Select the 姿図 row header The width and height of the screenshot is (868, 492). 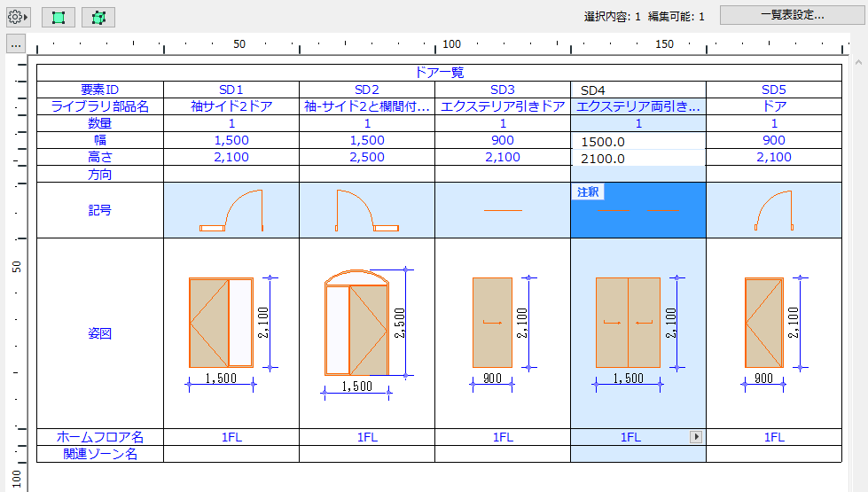pyautogui.click(x=99, y=333)
